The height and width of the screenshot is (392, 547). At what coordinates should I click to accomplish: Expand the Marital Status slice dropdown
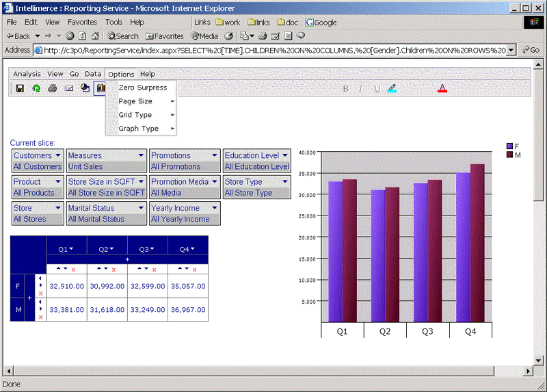click(x=141, y=207)
